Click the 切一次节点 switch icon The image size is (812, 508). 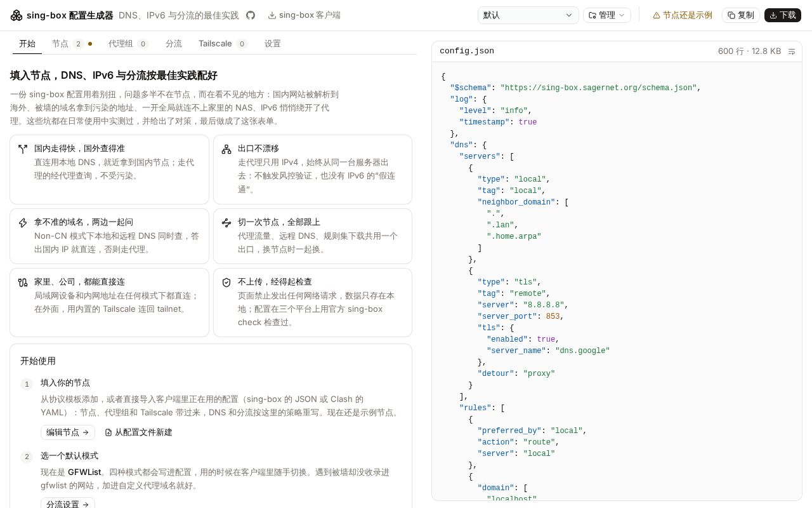tap(226, 223)
